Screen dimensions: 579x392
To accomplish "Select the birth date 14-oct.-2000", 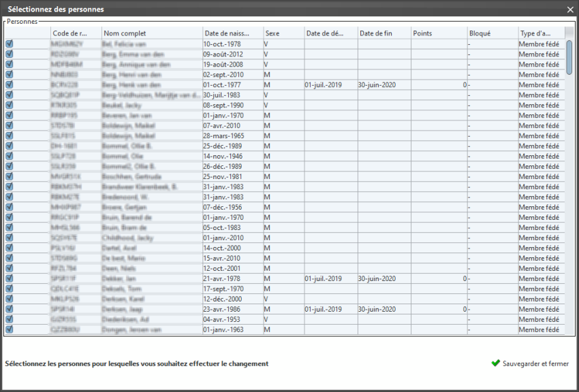I will tap(233, 248).
